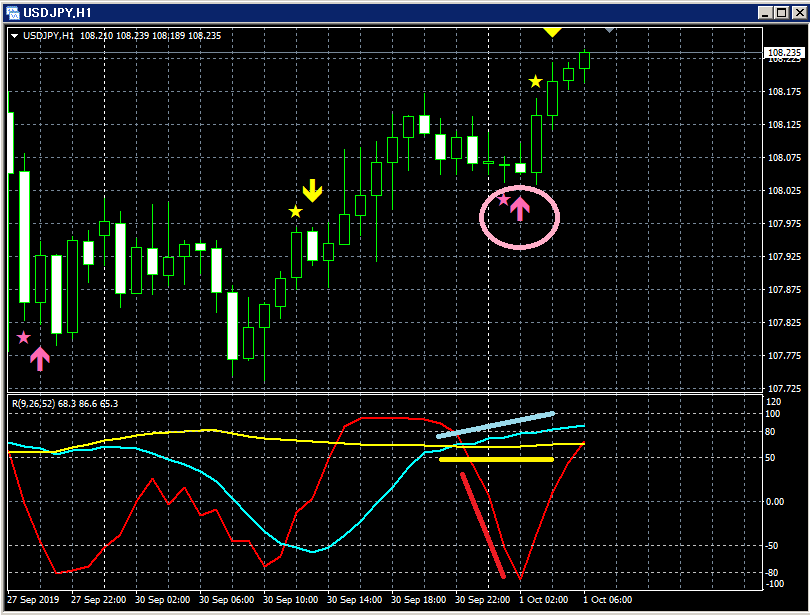Select the yellow star beside the down arrow
The height and width of the screenshot is (615, 810).
pos(295,212)
